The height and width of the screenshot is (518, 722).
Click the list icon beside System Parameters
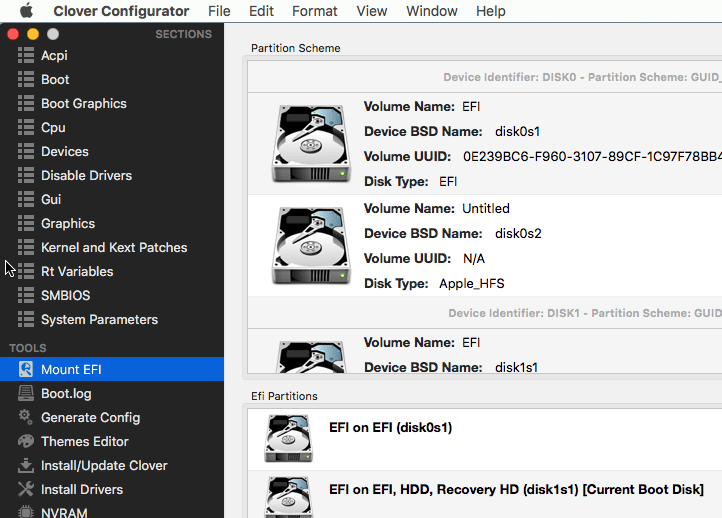(x=26, y=319)
